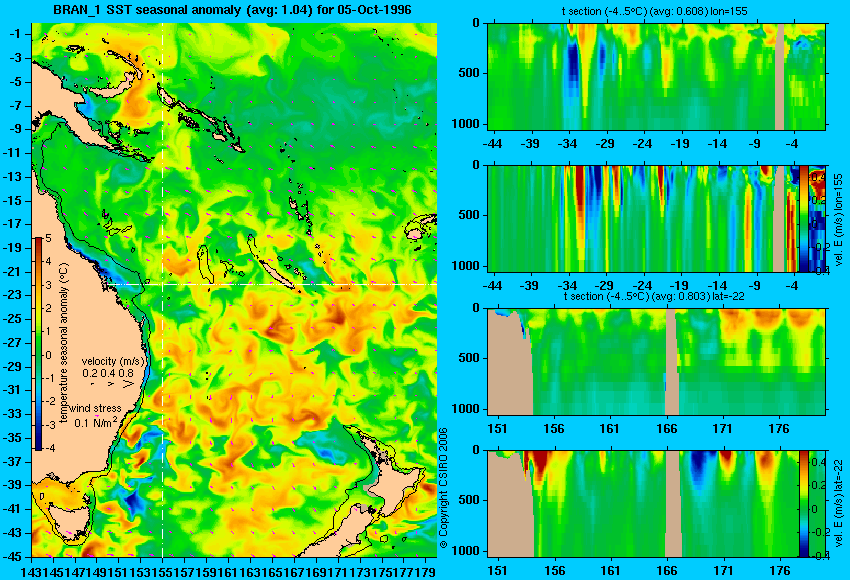Click the '-9' axis label under lon=155 velocity plot
This screenshot has height=580, width=850.
[x=754, y=286]
